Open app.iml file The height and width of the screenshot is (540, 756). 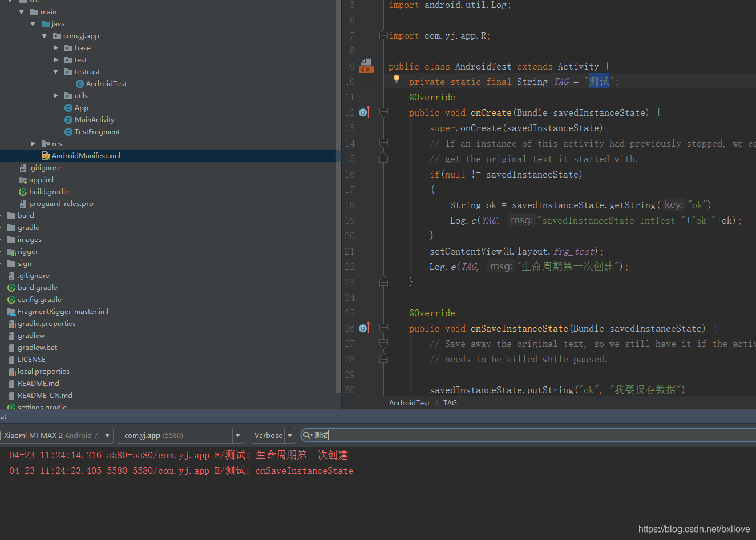[41, 179]
